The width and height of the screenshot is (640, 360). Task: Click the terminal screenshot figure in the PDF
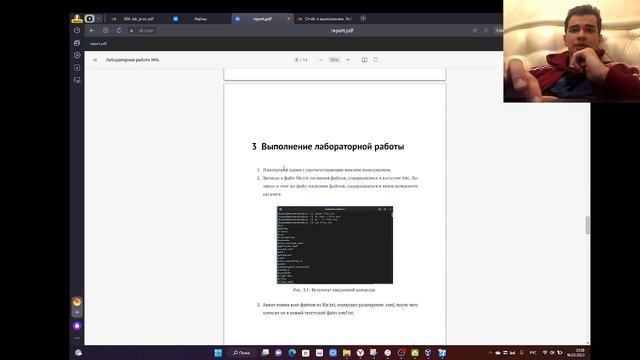click(335, 245)
